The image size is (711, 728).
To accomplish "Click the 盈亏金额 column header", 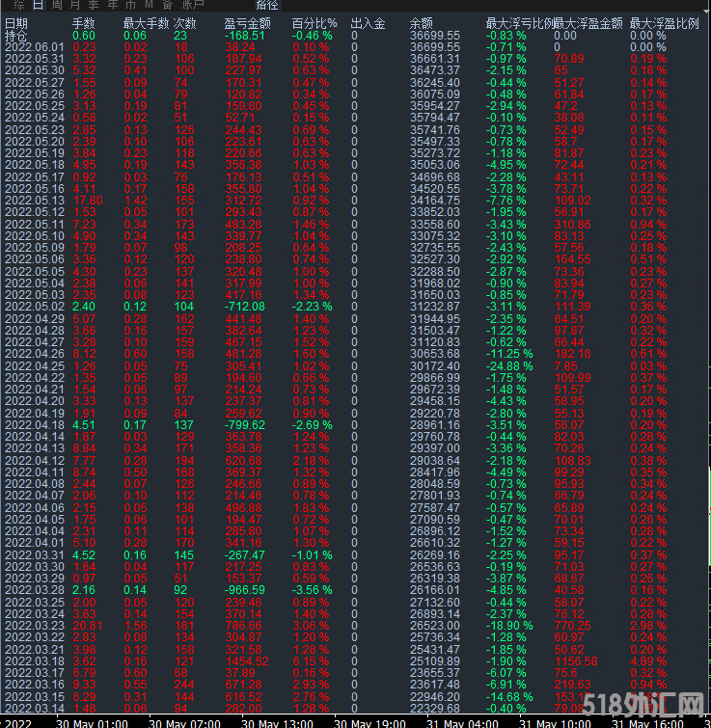I will [x=247, y=22].
